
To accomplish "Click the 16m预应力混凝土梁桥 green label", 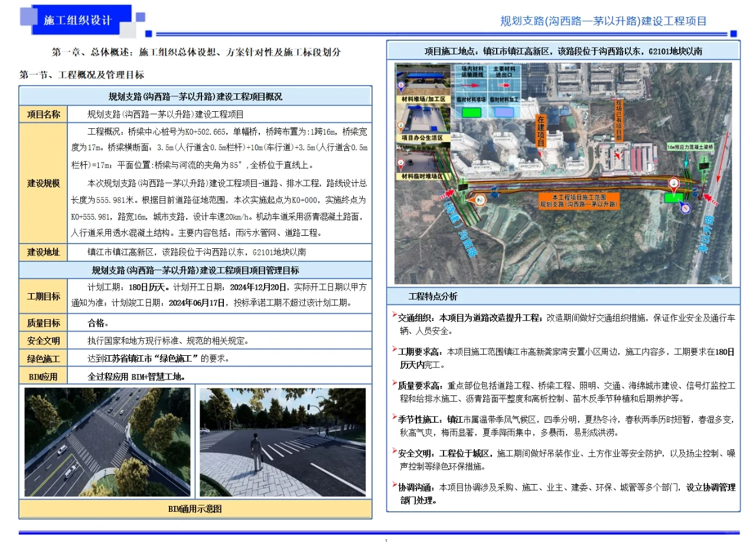I will [691, 146].
